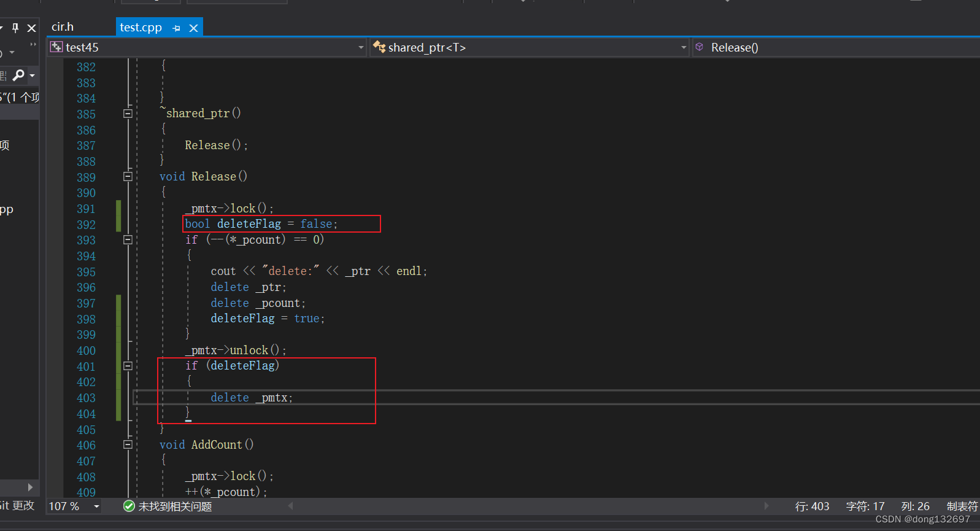
Task: Click on the cout << "delete:" line
Action: pos(318,271)
